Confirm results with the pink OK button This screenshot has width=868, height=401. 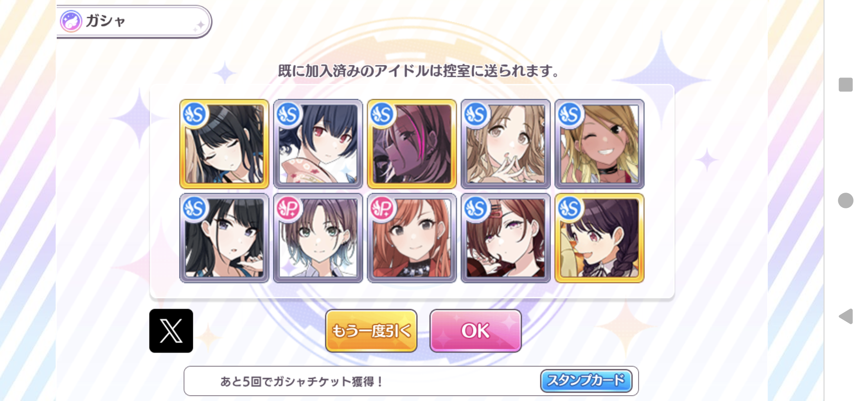(475, 331)
